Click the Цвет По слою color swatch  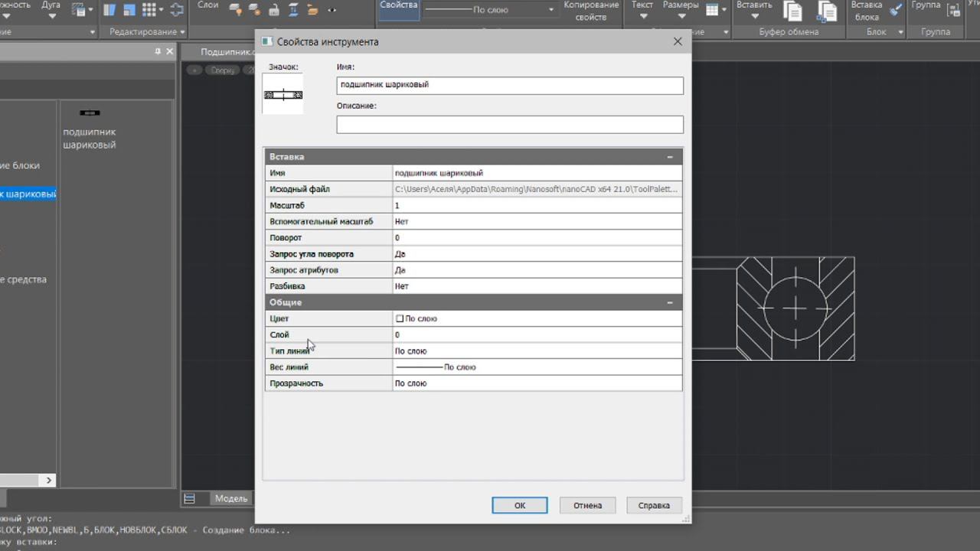pos(400,318)
